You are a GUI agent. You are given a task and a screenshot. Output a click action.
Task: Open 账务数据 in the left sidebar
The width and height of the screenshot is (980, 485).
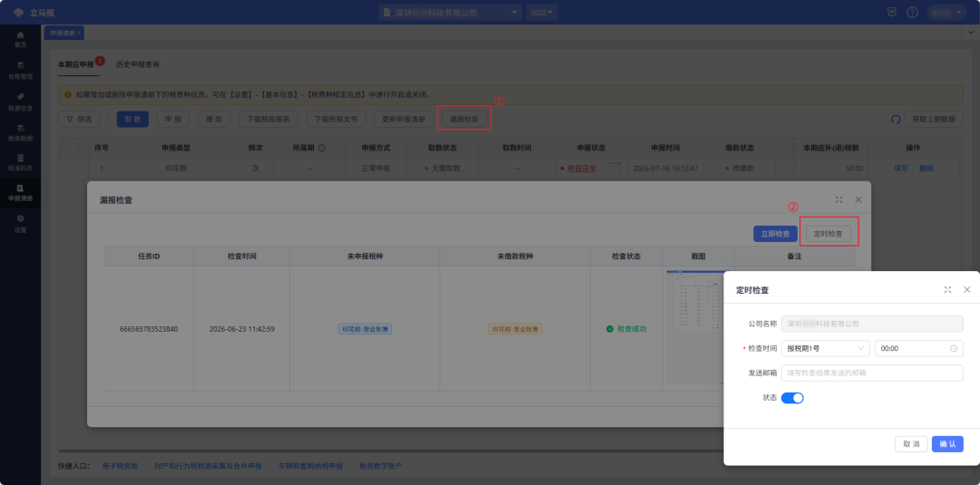pos(21,131)
